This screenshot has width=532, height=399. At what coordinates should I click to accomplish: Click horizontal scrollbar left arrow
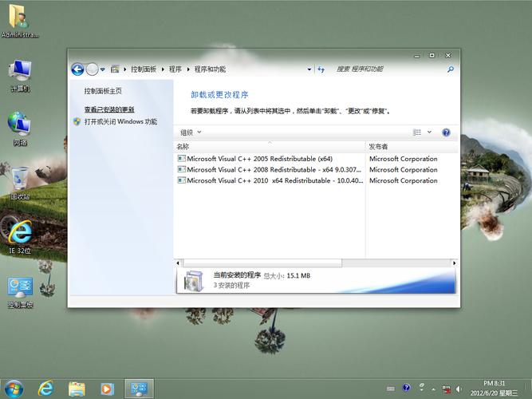tap(178, 263)
